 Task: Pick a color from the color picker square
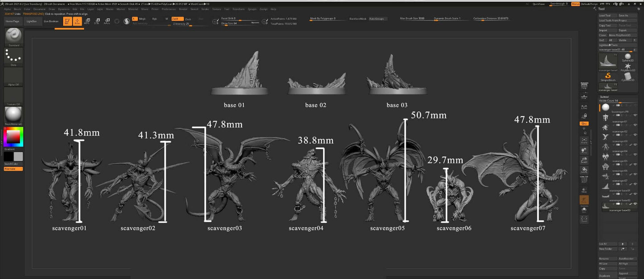pyautogui.click(x=13, y=137)
